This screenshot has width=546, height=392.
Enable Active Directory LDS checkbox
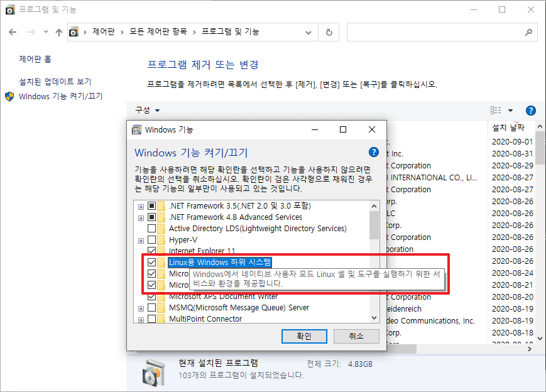[x=152, y=229]
